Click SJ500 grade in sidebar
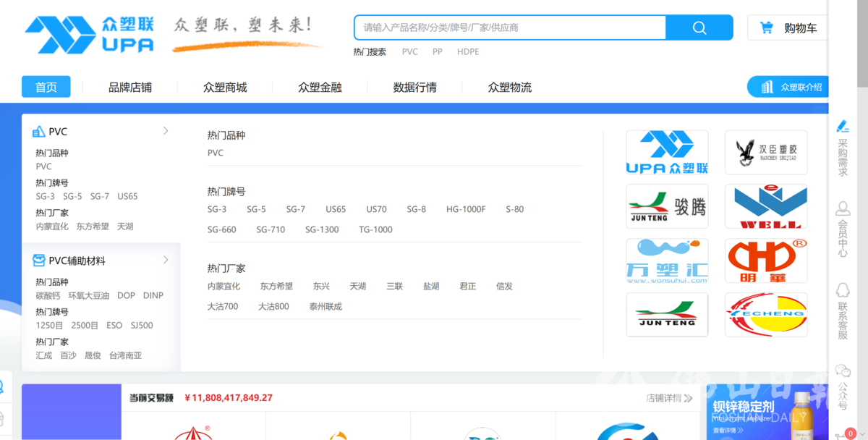 (142, 326)
